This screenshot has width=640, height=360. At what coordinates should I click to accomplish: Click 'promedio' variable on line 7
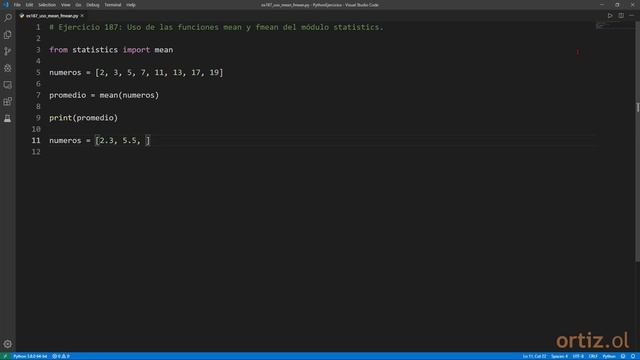point(68,95)
